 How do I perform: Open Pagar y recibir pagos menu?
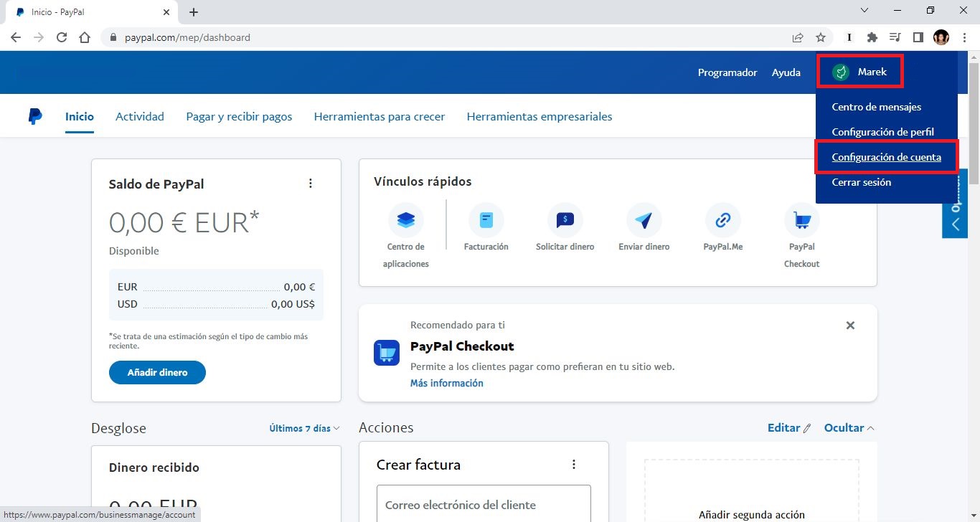point(239,116)
